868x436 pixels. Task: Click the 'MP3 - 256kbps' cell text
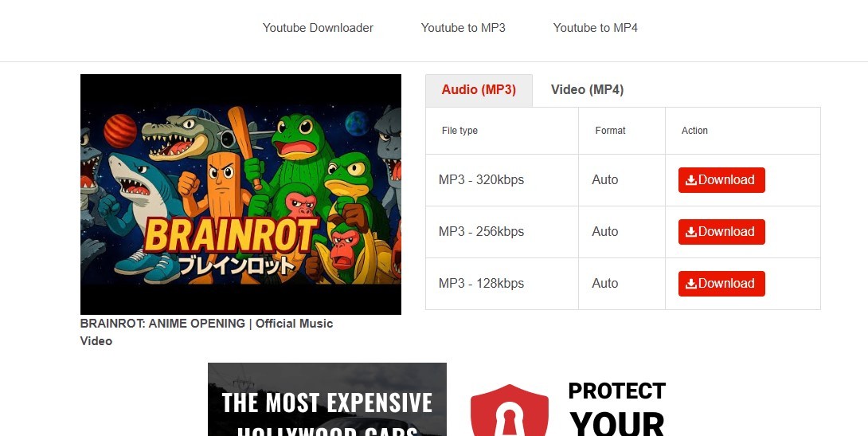[481, 232]
